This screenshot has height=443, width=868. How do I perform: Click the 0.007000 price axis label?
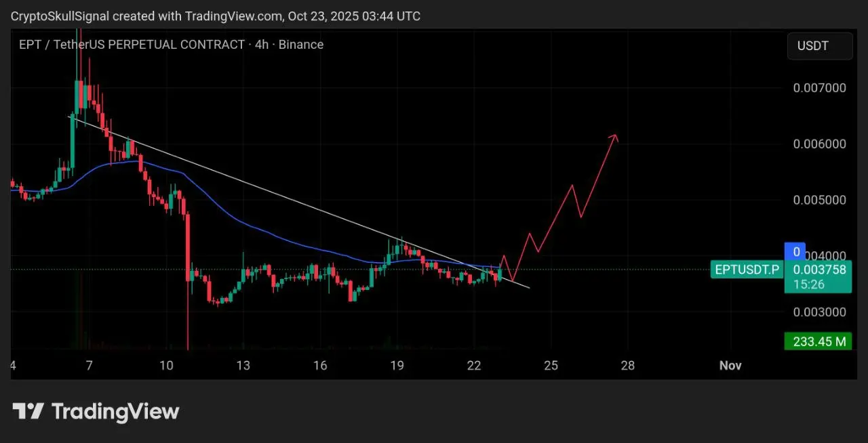coord(819,88)
